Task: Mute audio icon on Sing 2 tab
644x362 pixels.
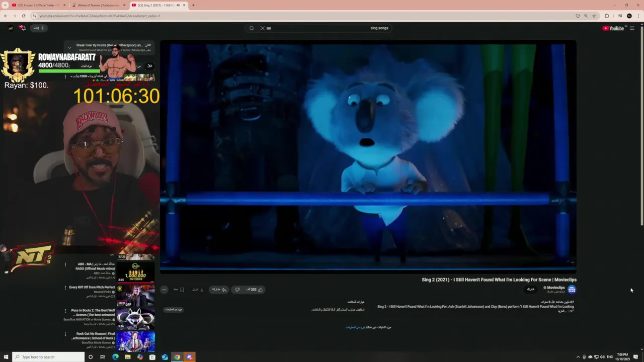Action: point(178,5)
